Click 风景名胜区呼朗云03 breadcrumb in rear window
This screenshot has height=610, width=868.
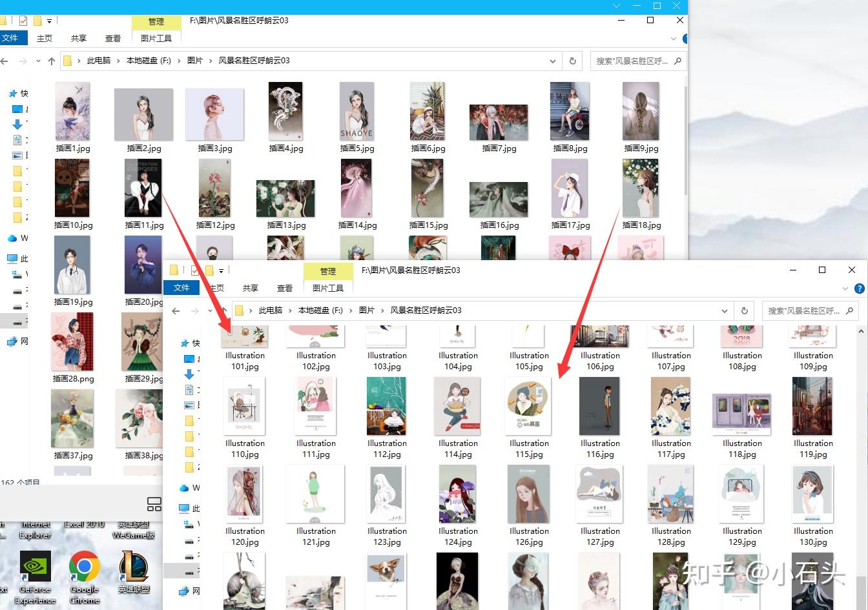click(x=254, y=61)
